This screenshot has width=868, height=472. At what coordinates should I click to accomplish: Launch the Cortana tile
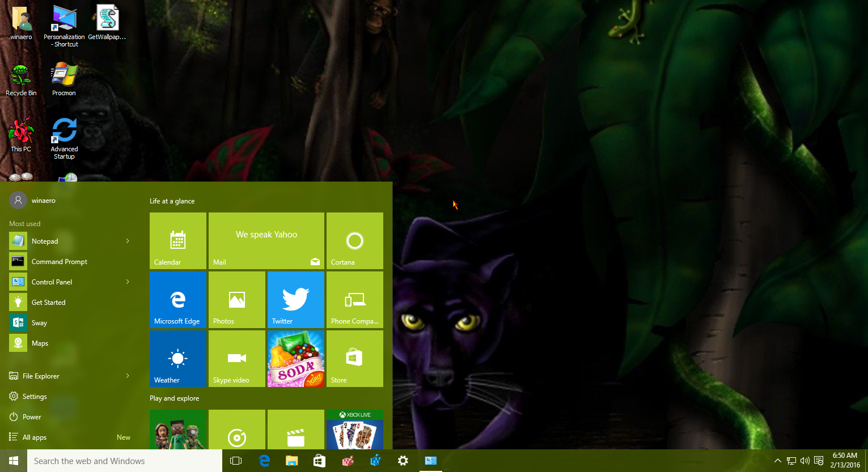click(355, 241)
